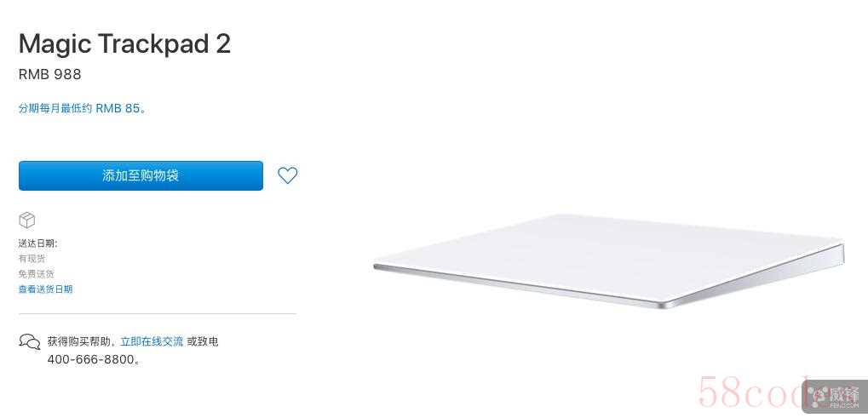Click the chat bubbles help icon
This screenshot has width=868, height=418.
(x=29, y=341)
